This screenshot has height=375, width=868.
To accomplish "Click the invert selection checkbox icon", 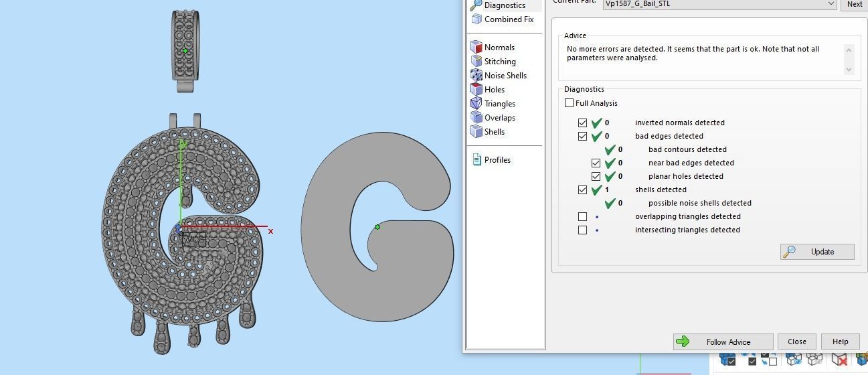I will click(768, 359).
